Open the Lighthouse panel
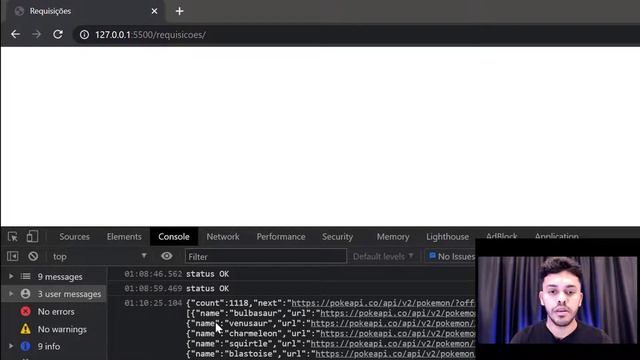This screenshot has width=640, height=360. 447,237
